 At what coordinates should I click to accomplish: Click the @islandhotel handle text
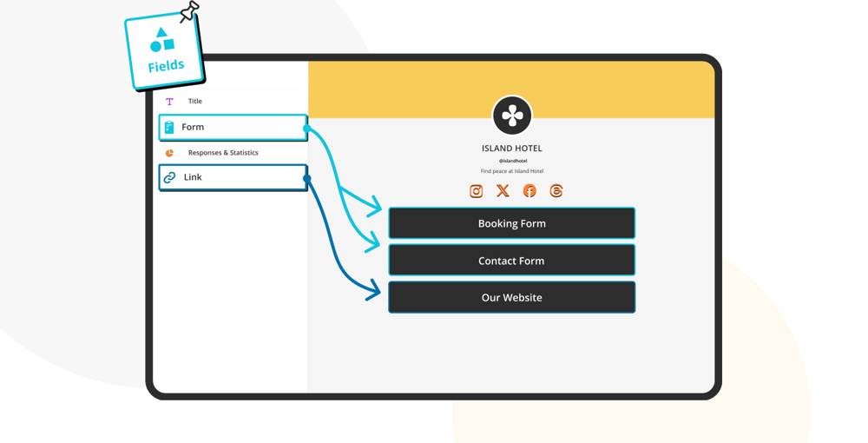[512, 161]
